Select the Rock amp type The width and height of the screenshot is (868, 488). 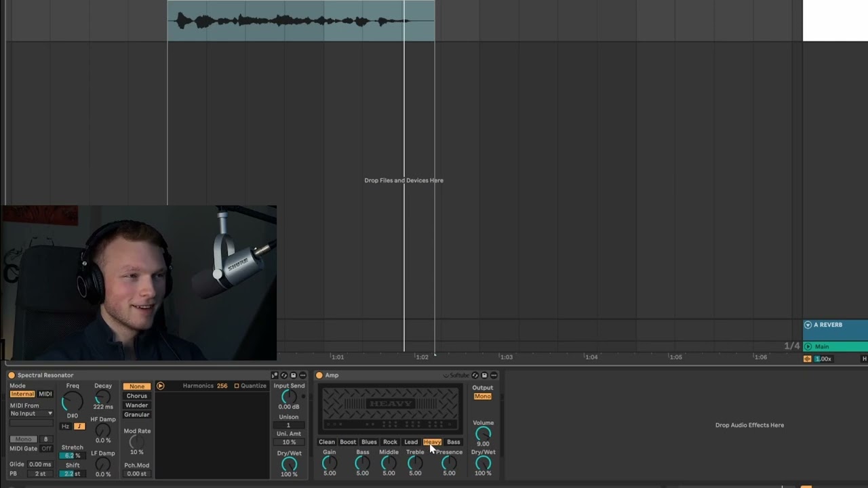(390, 442)
